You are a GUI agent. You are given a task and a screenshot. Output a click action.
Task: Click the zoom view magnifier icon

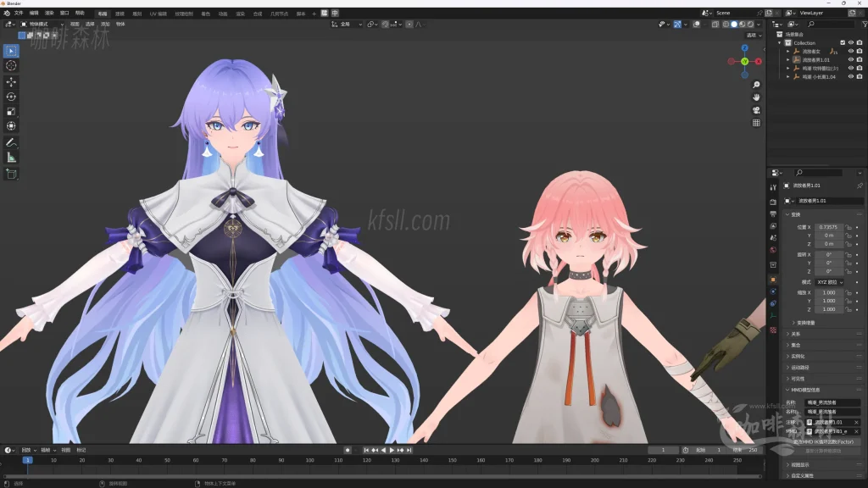[x=756, y=85]
